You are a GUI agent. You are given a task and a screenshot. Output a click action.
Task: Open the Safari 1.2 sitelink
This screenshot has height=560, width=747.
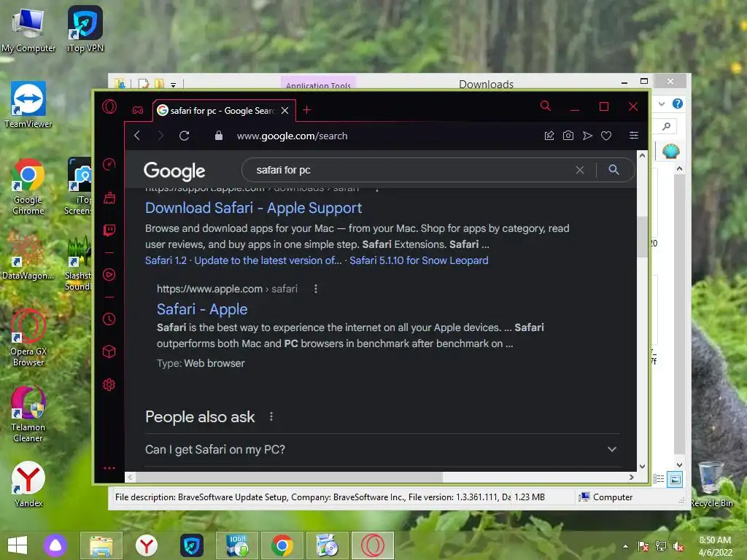pos(166,260)
